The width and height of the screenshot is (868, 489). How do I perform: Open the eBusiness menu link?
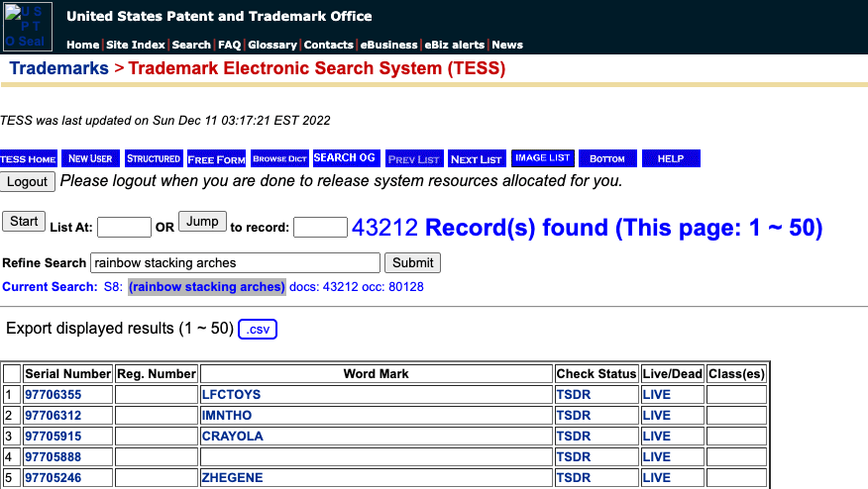(x=388, y=45)
